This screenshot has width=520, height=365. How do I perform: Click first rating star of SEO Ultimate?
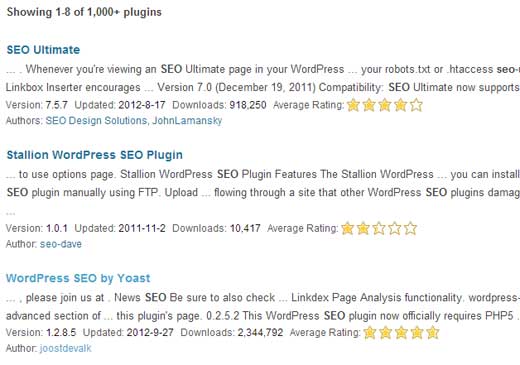[x=353, y=106]
